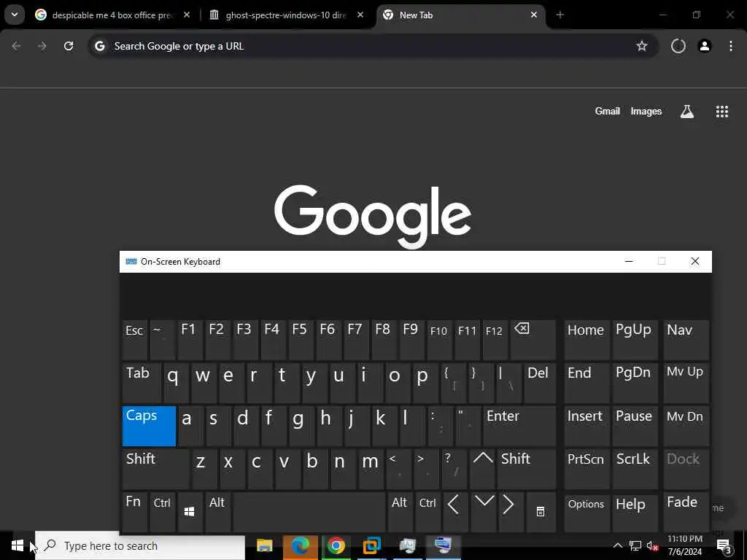Click the letter m key
This screenshot has height=560, width=747.
point(371,469)
